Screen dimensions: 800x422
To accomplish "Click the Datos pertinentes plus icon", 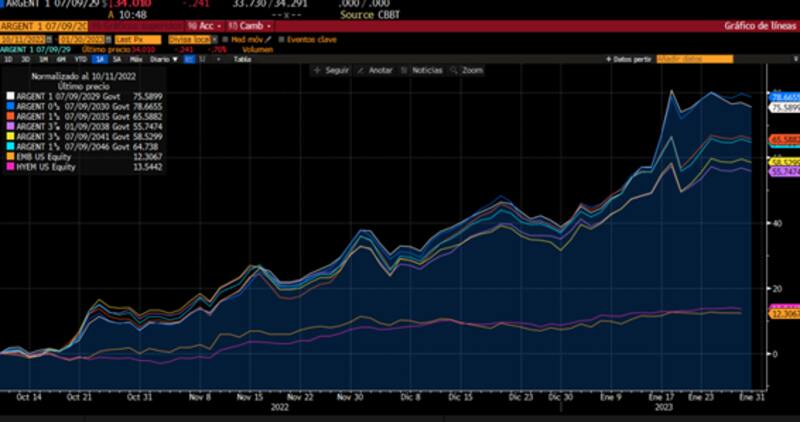I will pyautogui.click(x=610, y=59).
